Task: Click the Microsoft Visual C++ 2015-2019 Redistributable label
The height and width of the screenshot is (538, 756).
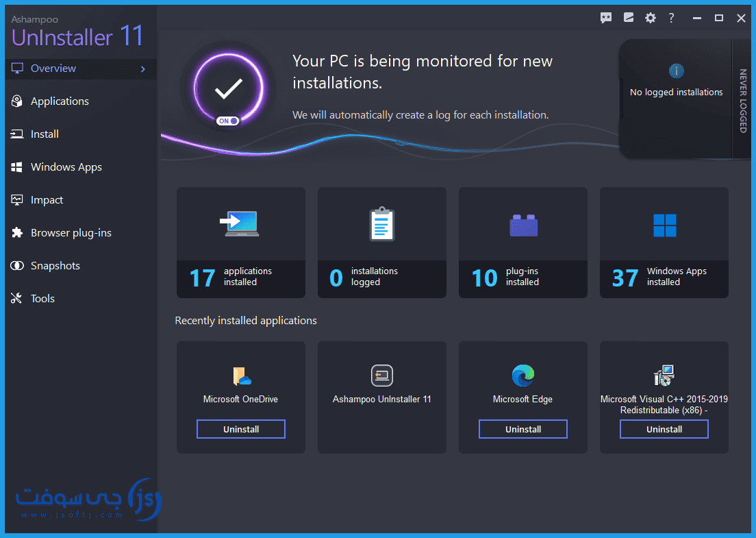Action: point(664,404)
